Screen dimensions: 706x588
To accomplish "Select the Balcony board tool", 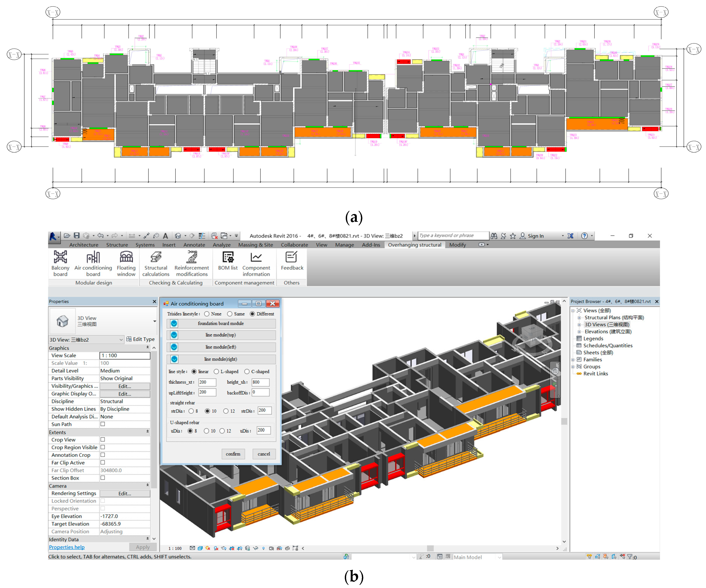I will pyautogui.click(x=60, y=263).
